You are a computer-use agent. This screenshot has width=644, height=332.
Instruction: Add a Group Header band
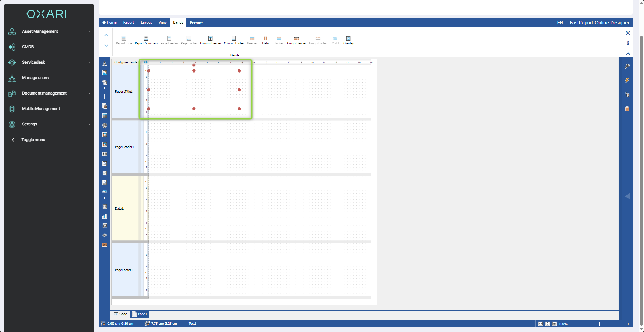click(297, 40)
